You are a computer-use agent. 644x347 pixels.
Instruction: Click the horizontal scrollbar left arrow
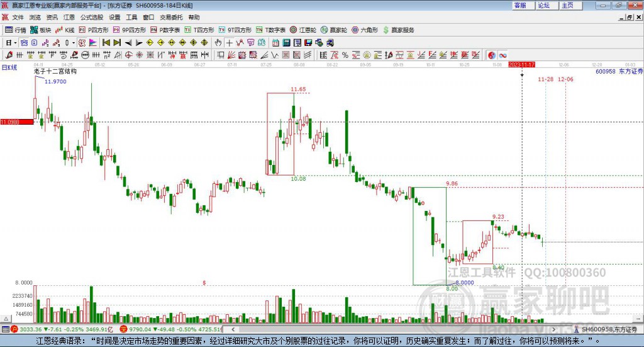click(233, 329)
